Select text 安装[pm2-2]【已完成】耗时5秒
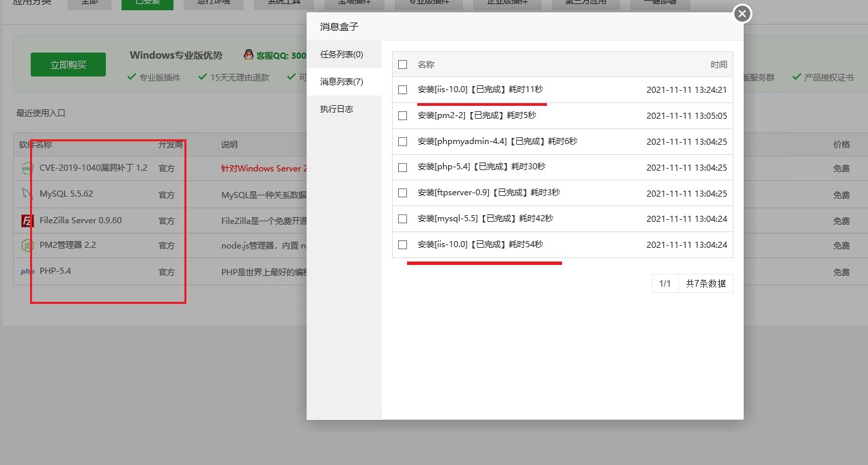 tap(477, 115)
